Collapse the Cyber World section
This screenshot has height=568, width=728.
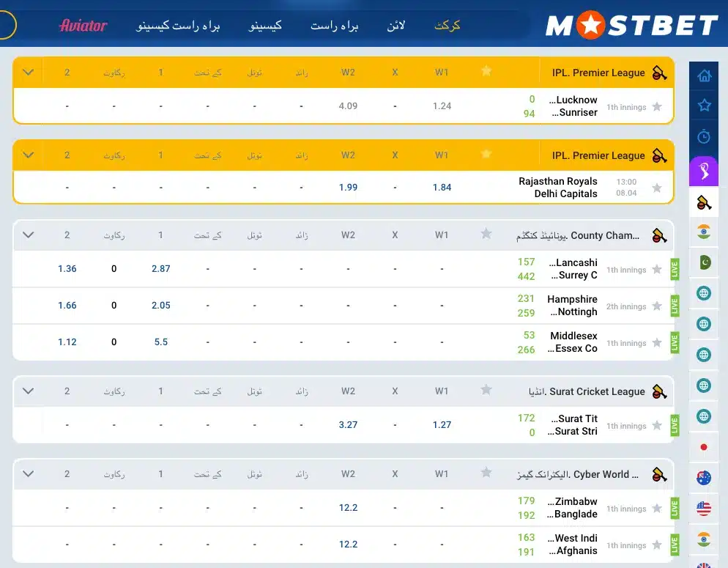(x=29, y=473)
